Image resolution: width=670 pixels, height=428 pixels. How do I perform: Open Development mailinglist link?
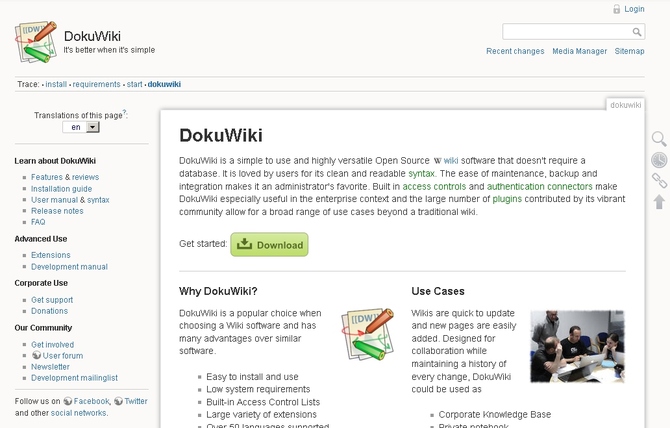74,378
